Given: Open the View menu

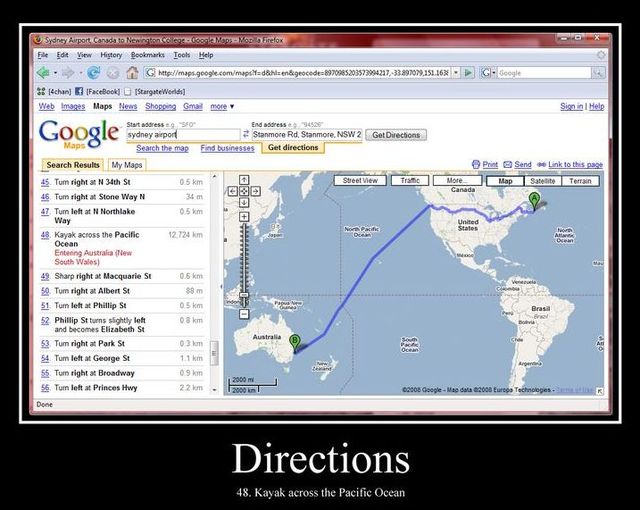Looking at the screenshot, I should coord(84,55).
